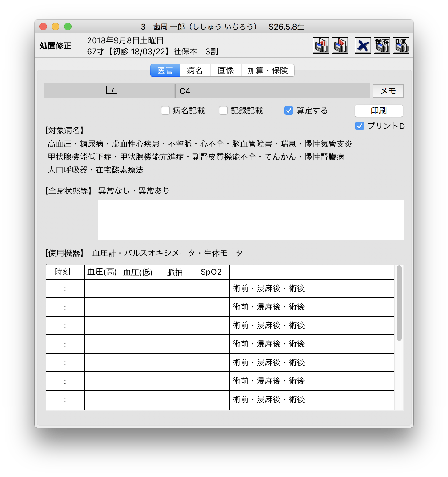The width and height of the screenshot is (448, 477).
Task: Click the 保存 save icon
Action: click(382, 46)
